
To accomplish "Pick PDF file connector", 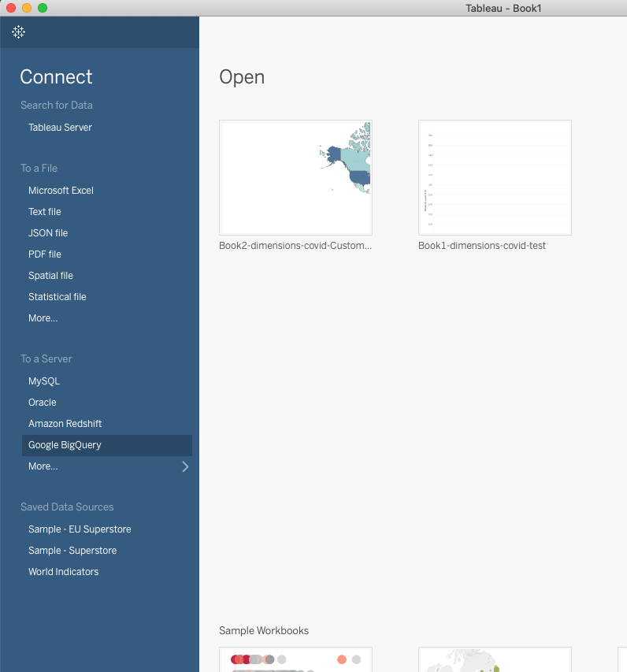I will coord(45,254).
